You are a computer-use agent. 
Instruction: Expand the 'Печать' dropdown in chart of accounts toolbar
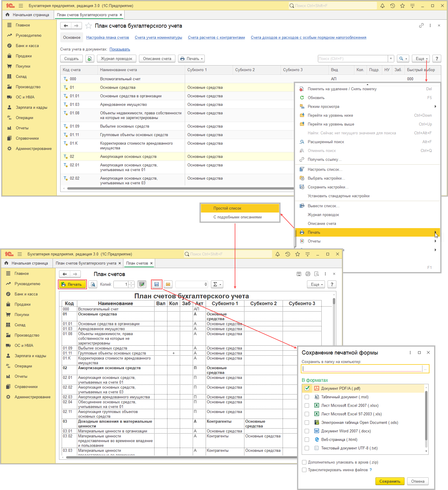tap(191, 58)
